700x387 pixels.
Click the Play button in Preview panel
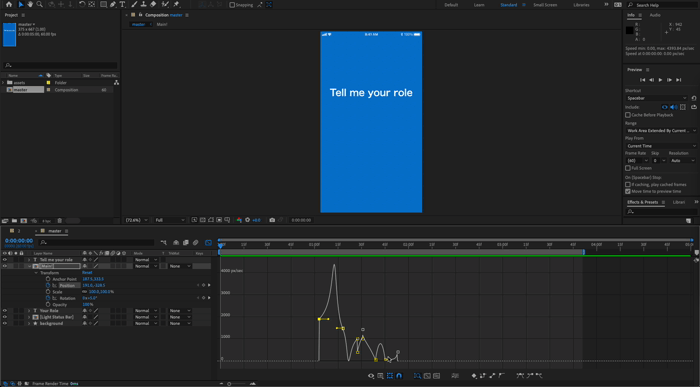pos(660,80)
